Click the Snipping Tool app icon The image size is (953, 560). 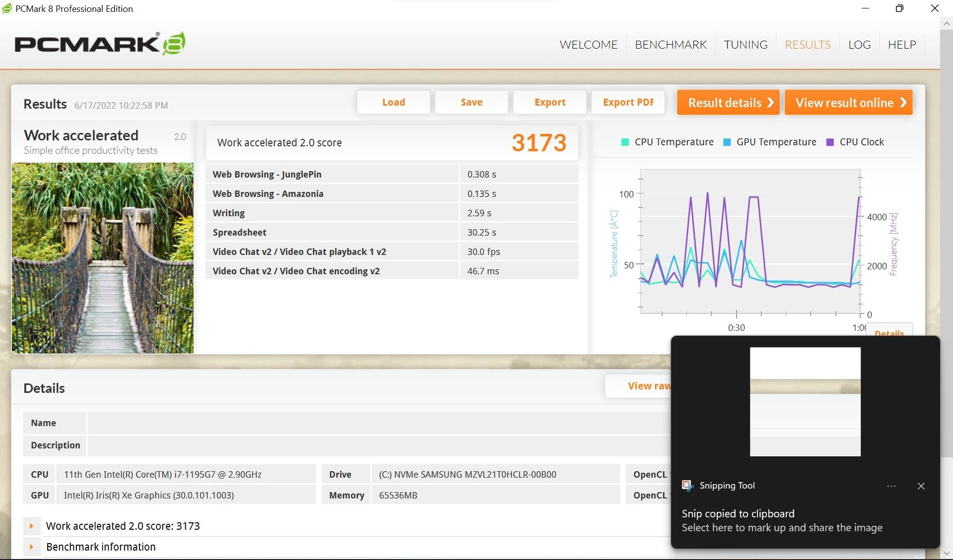687,486
